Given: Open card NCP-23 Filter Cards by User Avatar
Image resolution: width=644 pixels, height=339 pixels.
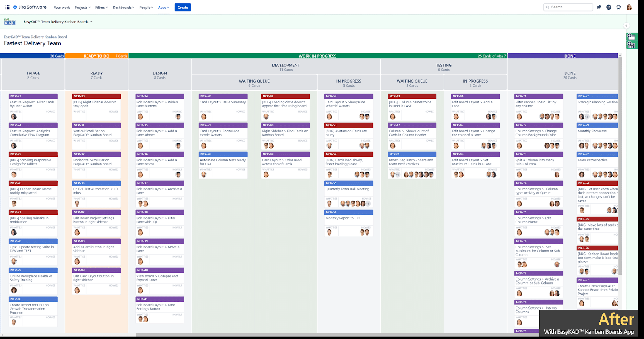Looking at the screenshot, I should click(33, 107).
